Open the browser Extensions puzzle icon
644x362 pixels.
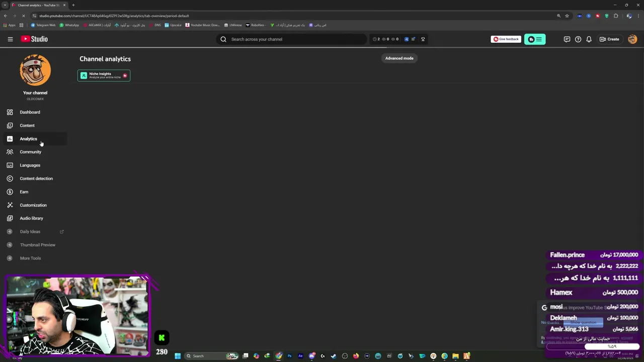pyautogui.click(x=616, y=16)
